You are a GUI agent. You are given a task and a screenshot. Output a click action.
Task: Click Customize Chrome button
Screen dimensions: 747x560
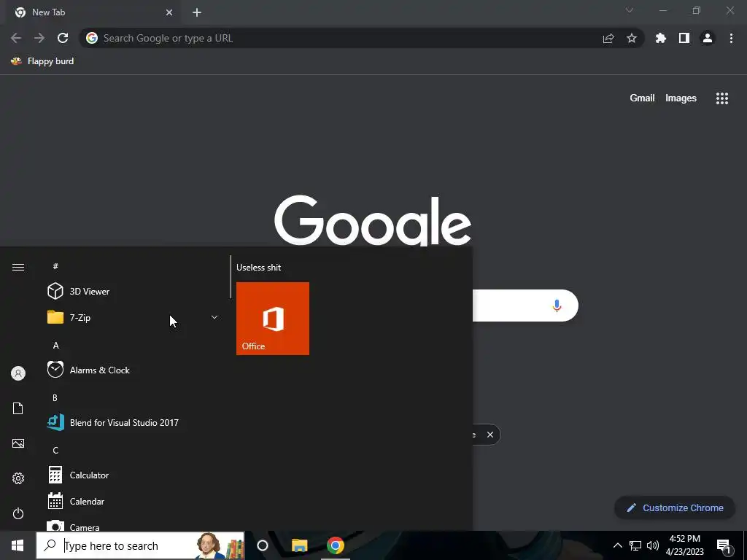coord(675,507)
